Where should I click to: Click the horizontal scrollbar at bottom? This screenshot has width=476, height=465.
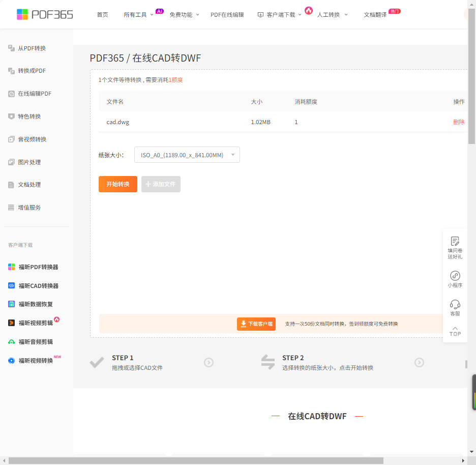(196, 461)
